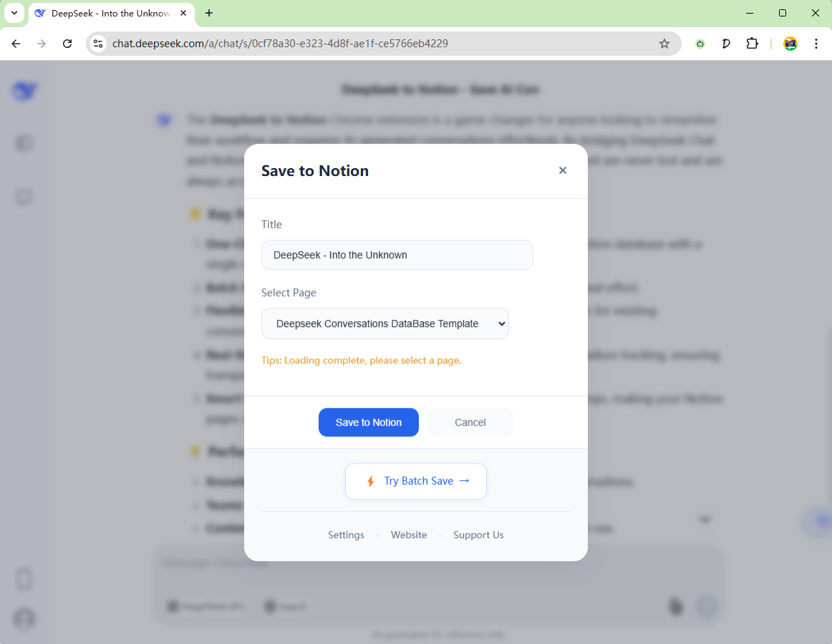832x644 pixels.
Task: Click the Chrome profile avatar icon
Action: tap(790, 44)
